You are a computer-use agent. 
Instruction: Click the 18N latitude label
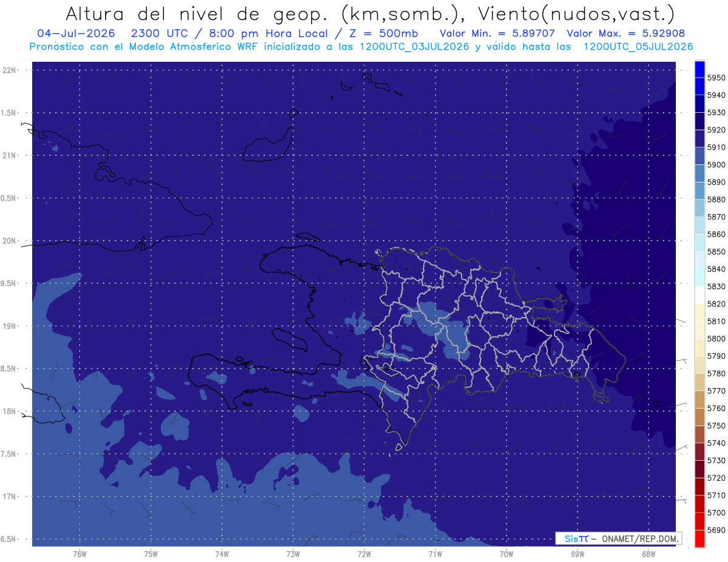(10, 411)
